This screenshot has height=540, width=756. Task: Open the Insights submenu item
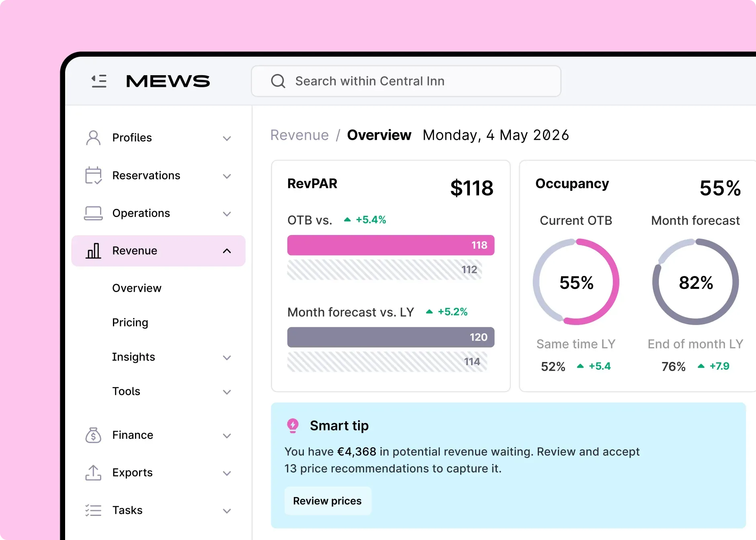coord(133,357)
